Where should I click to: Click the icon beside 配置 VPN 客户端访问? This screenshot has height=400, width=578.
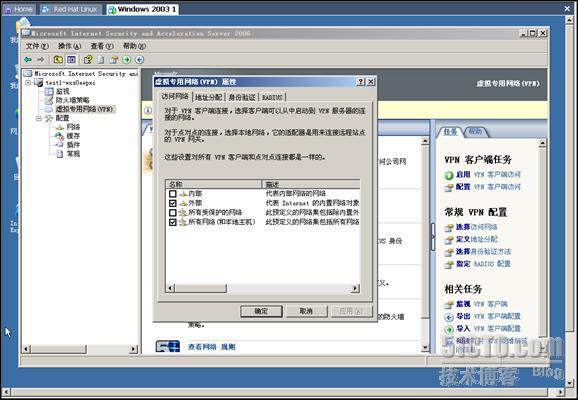(449, 188)
